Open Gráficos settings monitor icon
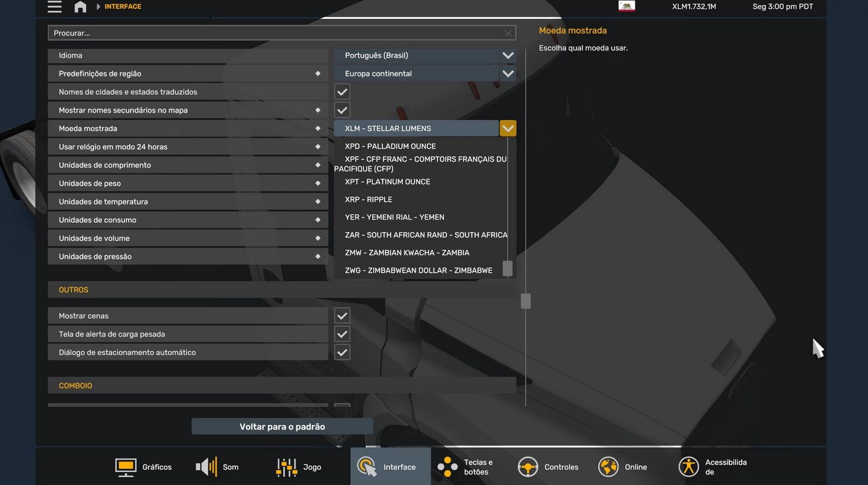 point(126,467)
